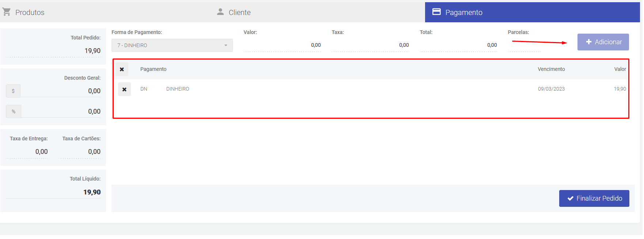Click the X icon in payment table header
Image resolution: width=644 pixels, height=239 pixels.
pos(122,69)
